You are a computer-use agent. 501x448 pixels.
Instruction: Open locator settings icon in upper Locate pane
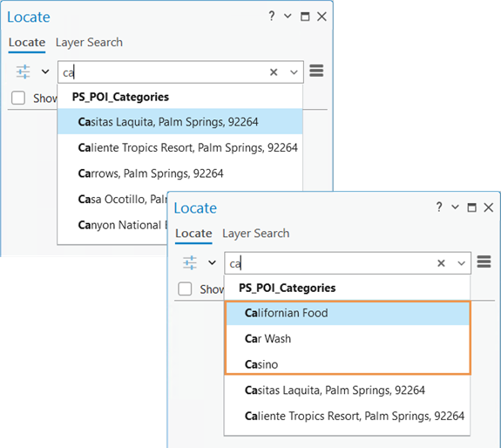(23, 71)
